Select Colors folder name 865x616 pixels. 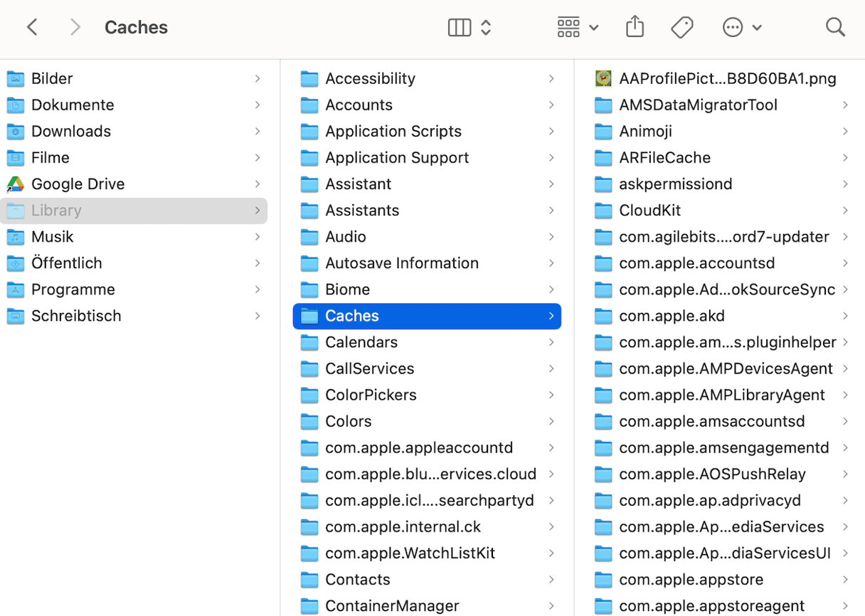click(x=349, y=421)
